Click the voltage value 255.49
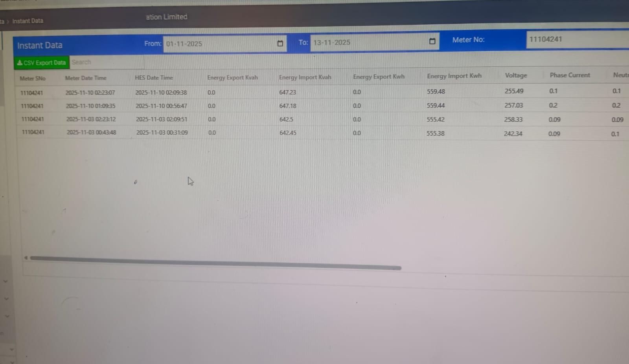The height and width of the screenshot is (364, 629). click(514, 91)
